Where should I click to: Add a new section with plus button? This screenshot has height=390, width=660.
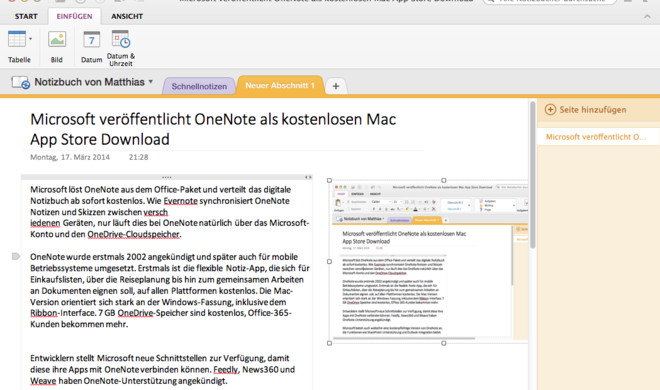[335, 86]
